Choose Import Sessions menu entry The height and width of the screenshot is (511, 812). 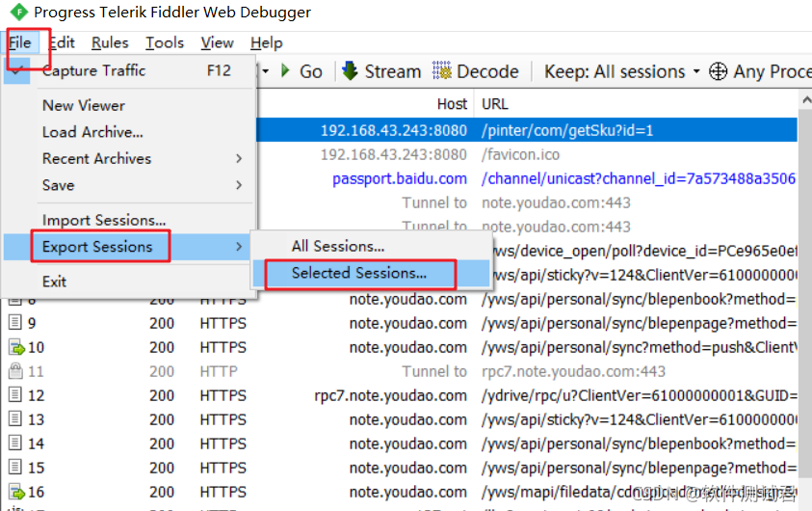tap(128, 220)
